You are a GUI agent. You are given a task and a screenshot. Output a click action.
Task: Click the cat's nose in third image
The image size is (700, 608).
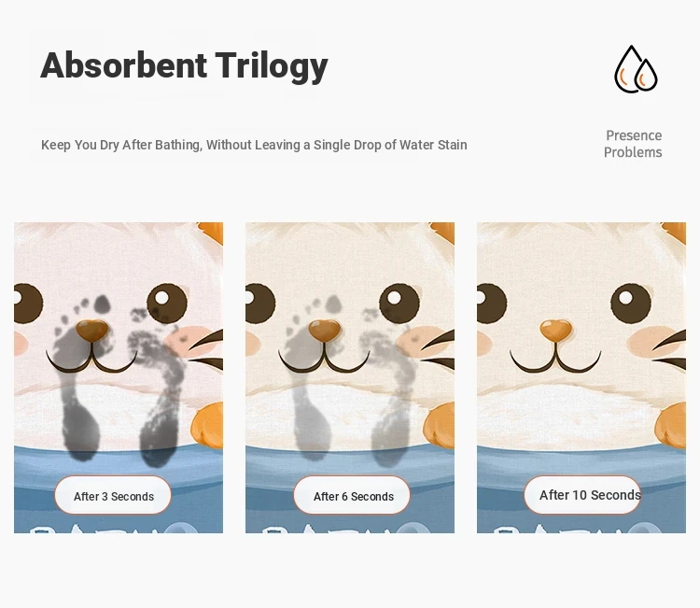[x=556, y=331]
